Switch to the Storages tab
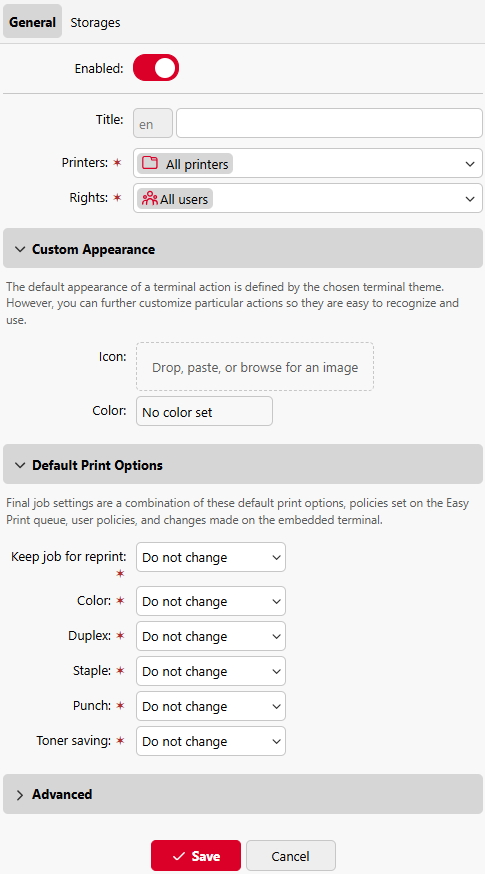The height and width of the screenshot is (874, 485). point(95,22)
